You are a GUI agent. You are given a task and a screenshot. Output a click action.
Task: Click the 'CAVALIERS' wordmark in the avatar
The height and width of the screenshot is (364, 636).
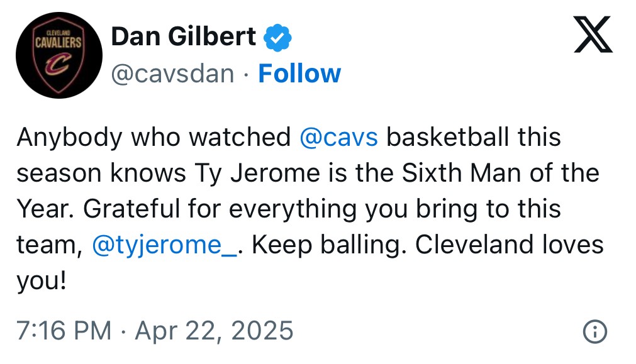[x=59, y=41]
